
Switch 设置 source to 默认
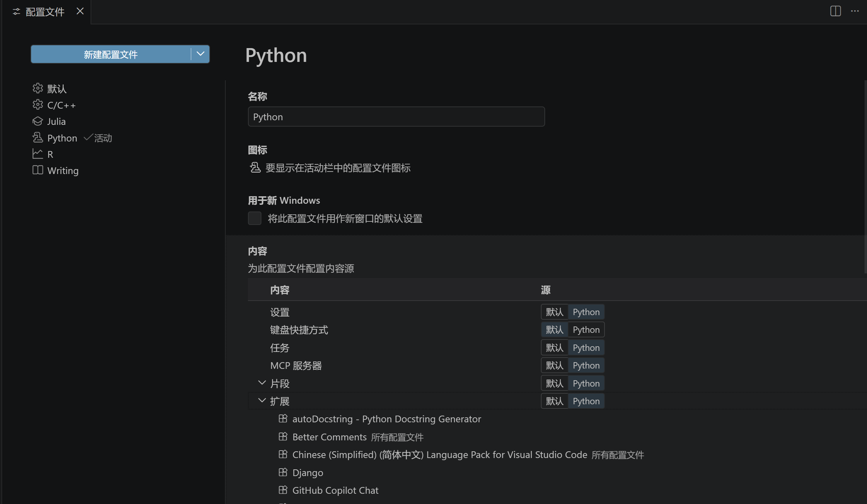554,312
